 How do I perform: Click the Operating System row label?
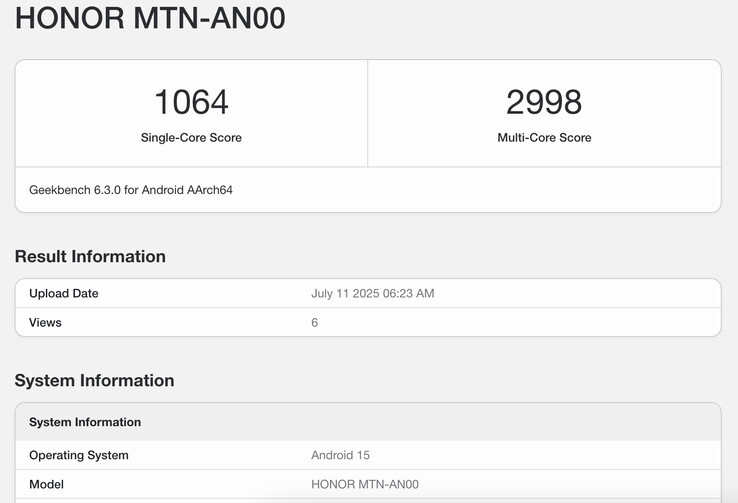(79, 456)
